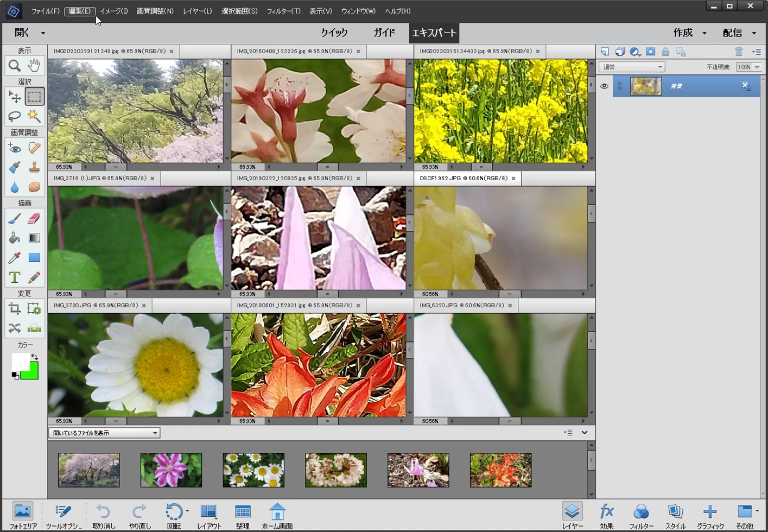Select the Blur water drop tool
The height and width of the screenshot is (532, 768).
click(x=15, y=187)
